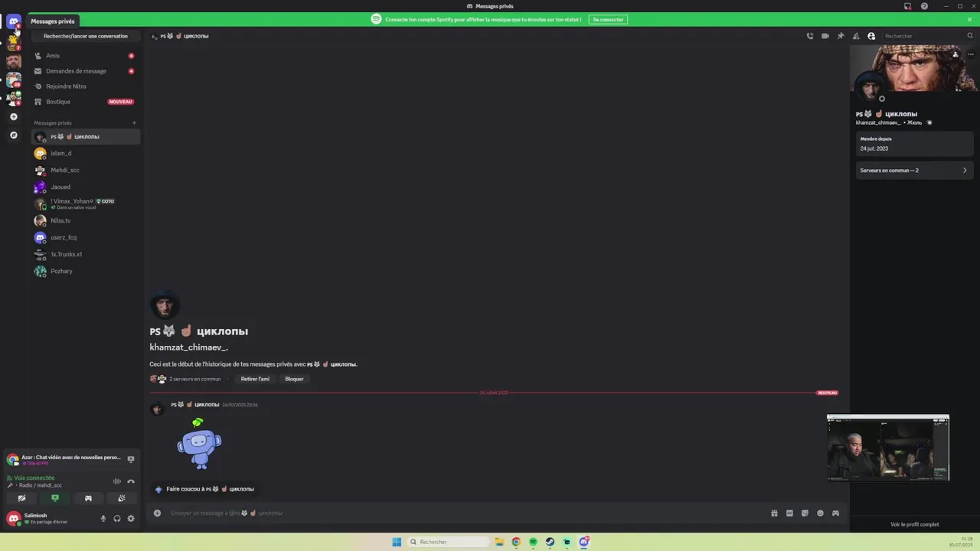Start a voice call with the phone icon
Screen dimensions: 980x551
tap(810, 36)
